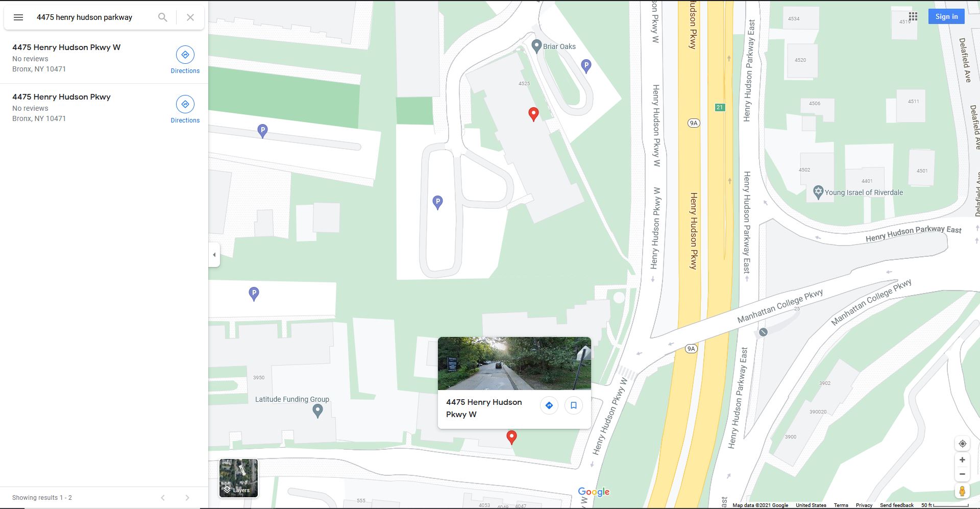Open the hamburger menu in search bar
Screen dimensions: 980x509
18,17
